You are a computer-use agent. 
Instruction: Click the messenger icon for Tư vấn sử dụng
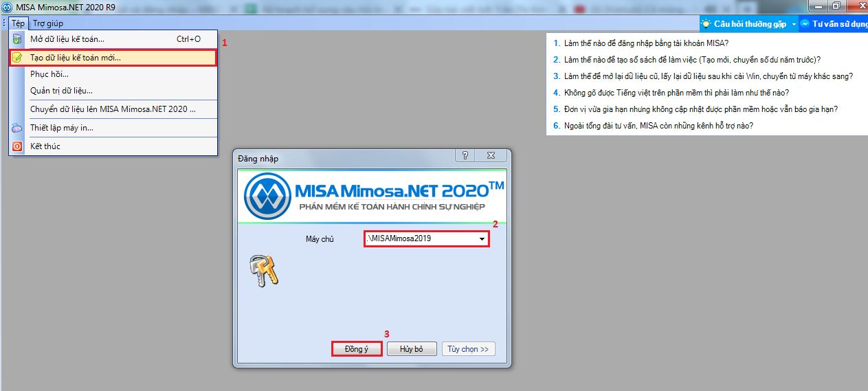point(804,23)
